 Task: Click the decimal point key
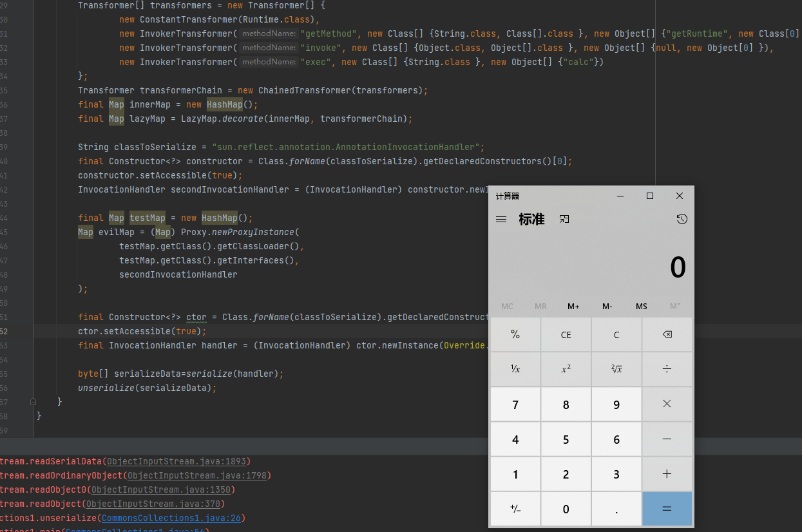(616, 509)
